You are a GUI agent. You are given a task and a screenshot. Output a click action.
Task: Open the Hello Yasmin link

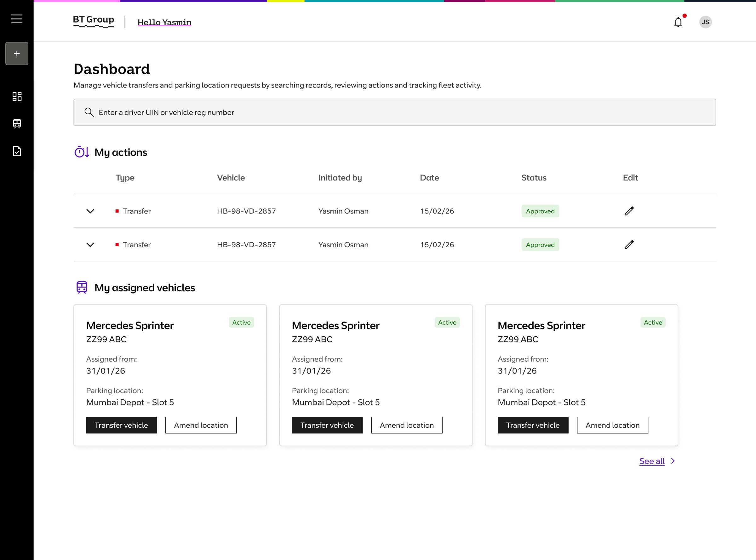coord(164,22)
